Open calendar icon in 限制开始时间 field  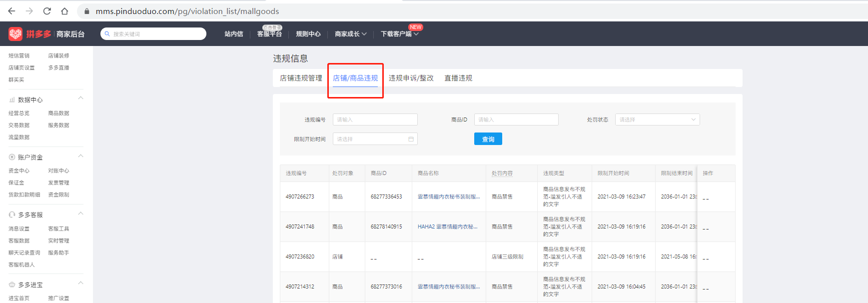[411, 139]
